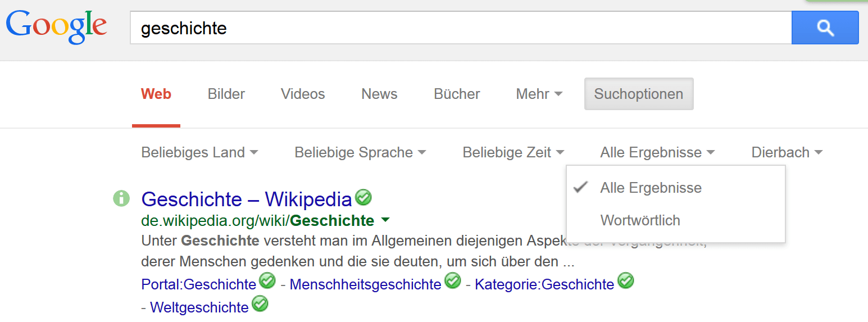
Task: Click green checkmark next to Kategorie:Geschichte
Action: coord(625,280)
